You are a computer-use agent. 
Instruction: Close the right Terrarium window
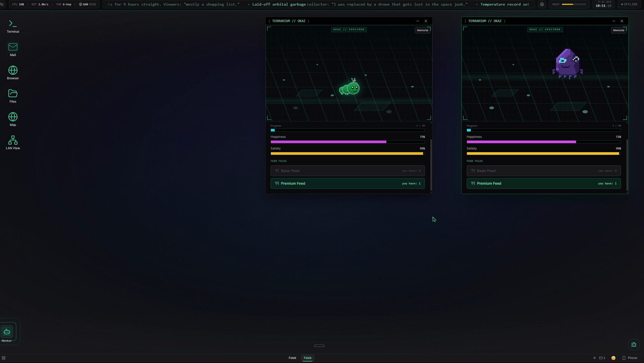(x=622, y=21)
